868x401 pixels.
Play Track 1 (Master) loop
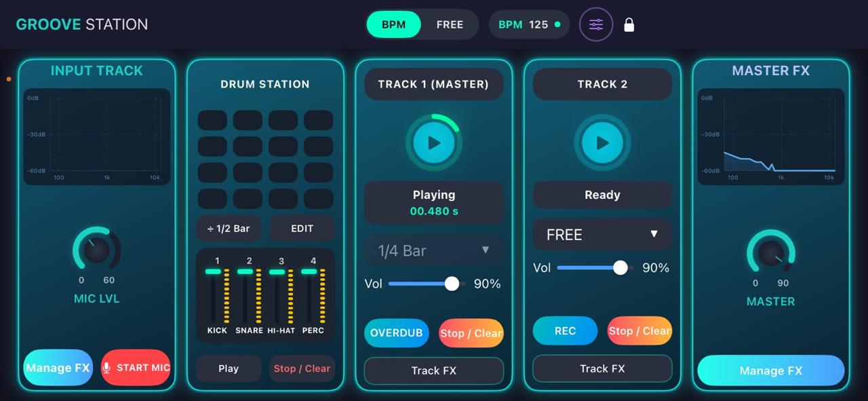click(434, 142)
